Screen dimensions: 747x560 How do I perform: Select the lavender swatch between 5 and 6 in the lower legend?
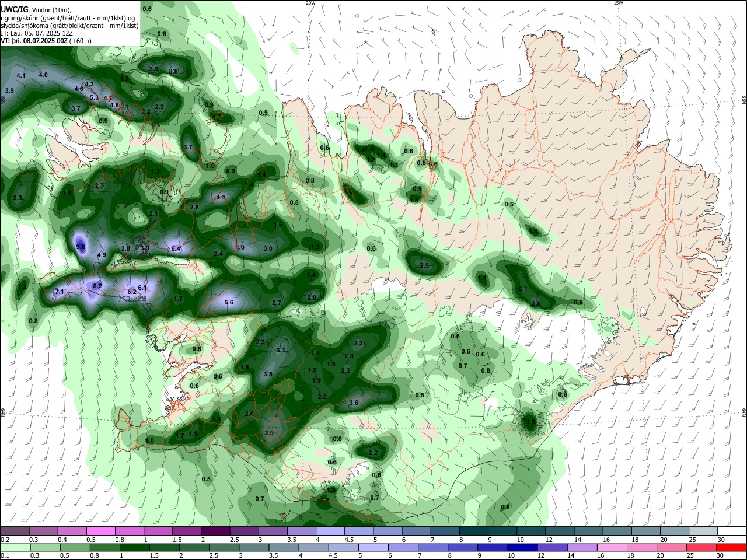point(373,547)
